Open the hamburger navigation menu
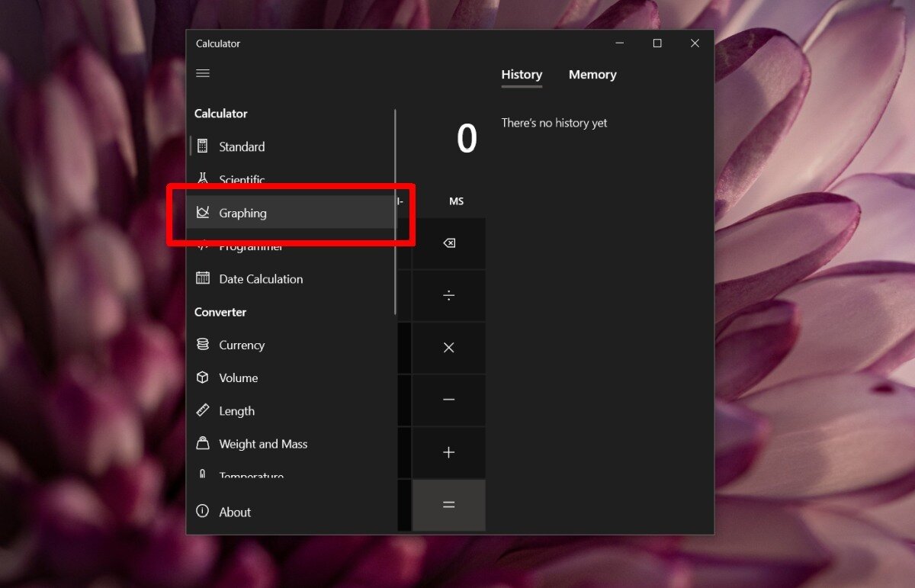915x588 pixels. click(x=203, y=73)
